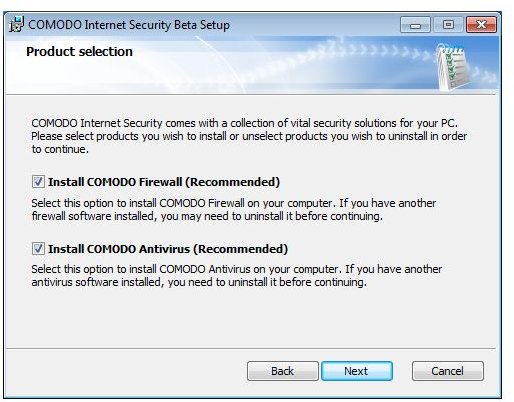Cancel the installation
Image resolution: width=514 pixels, height=402 pixels.
point(448,371)
